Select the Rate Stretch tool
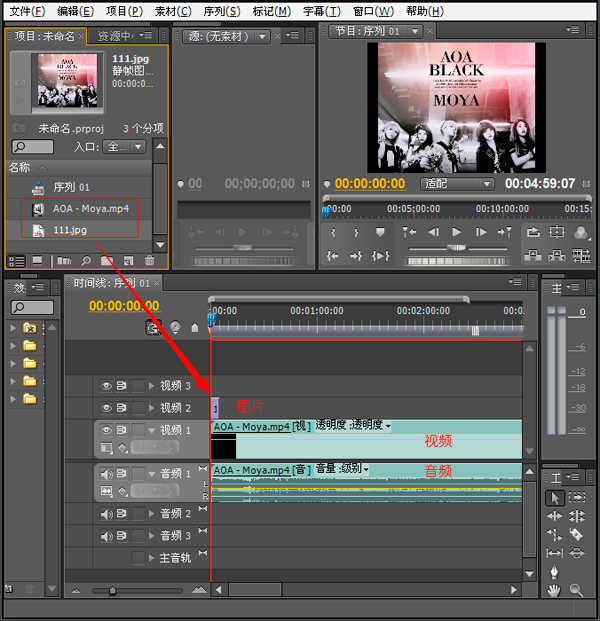The height and width of the screenshot is (621, 600). click(554, 535)
